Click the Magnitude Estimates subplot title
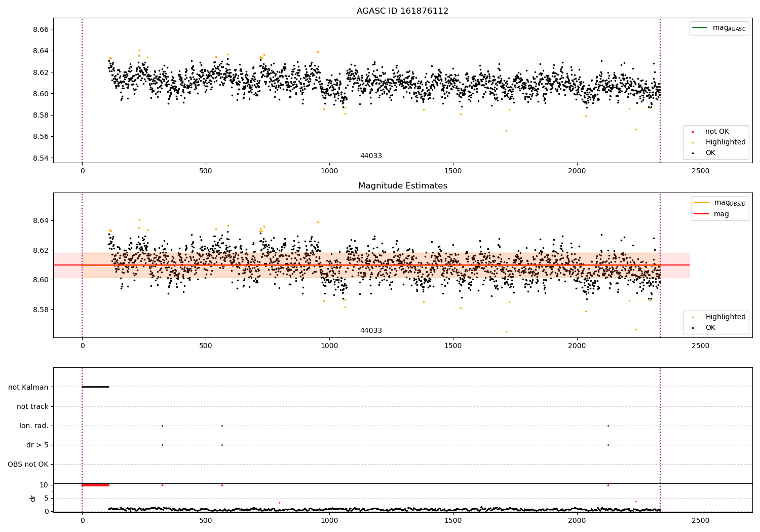Viewport: 760px width, 532px height. click(x=402, y=186)
